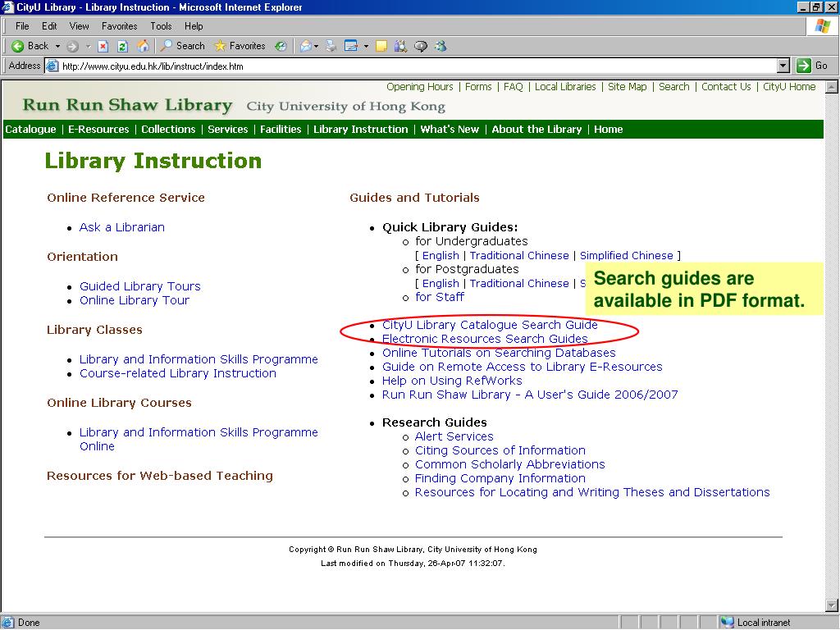Screen dimensions: 840x630
Task: Click the Windows logo throbber
Action: coord(822,26)
